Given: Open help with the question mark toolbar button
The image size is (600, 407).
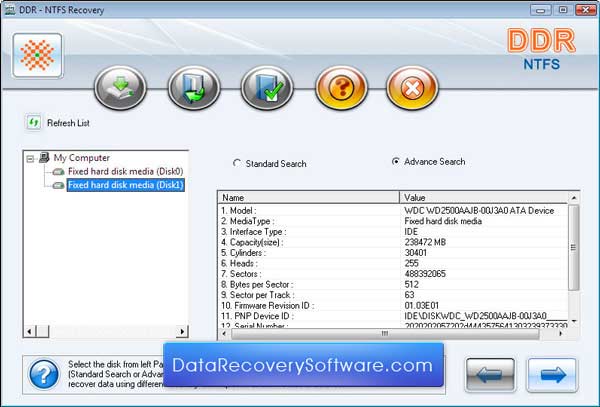Looking at the screenshot, I should click(x=341, y=88).
